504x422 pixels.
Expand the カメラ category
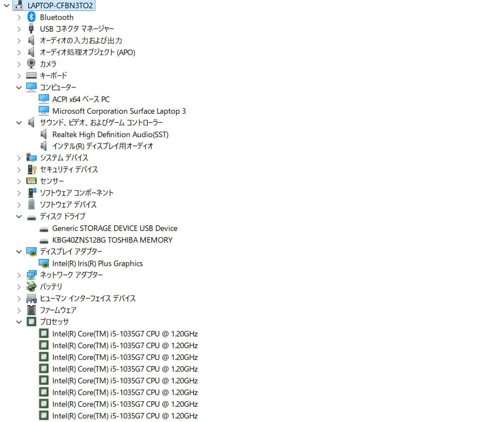19,64
